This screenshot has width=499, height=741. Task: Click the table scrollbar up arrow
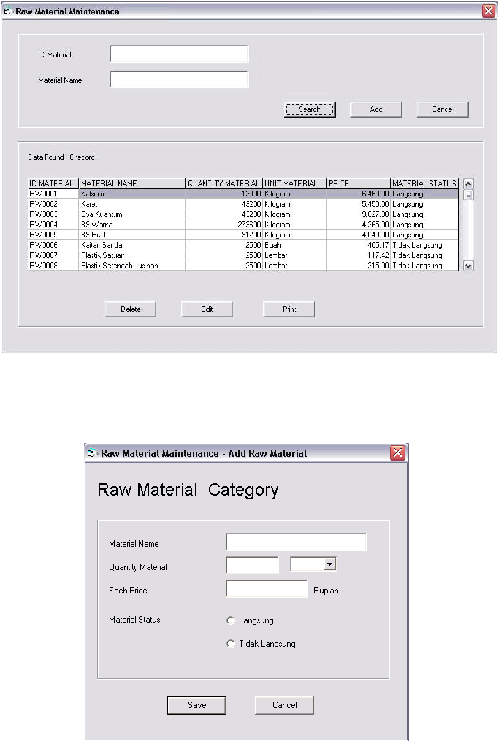tap(468, 184)
